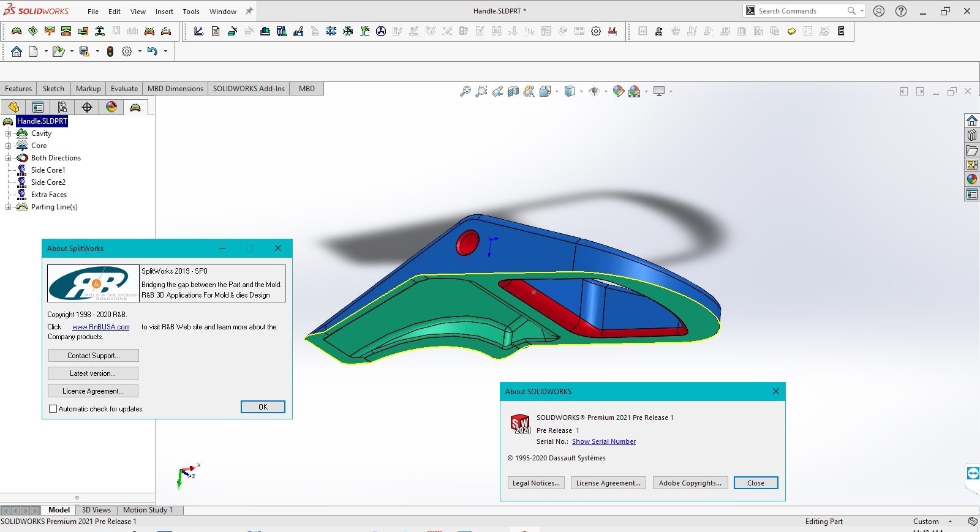Open the Custom units status bar selector
This screenshot has height=532, width=980.
pos(933,522)
